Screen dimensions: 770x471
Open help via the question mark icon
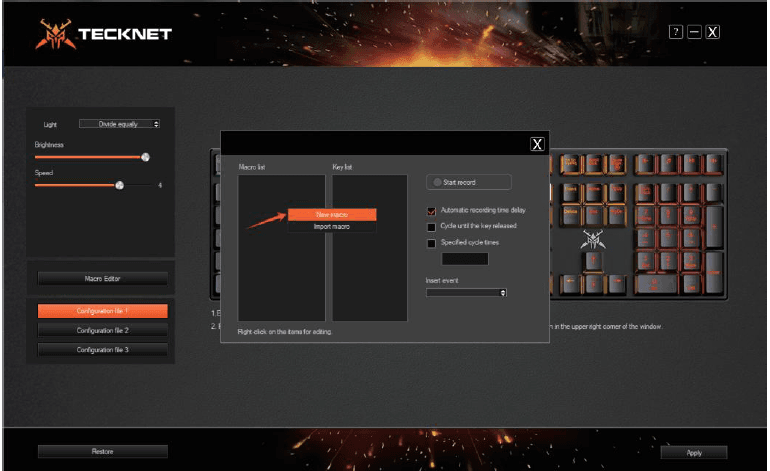pos(676,33)
